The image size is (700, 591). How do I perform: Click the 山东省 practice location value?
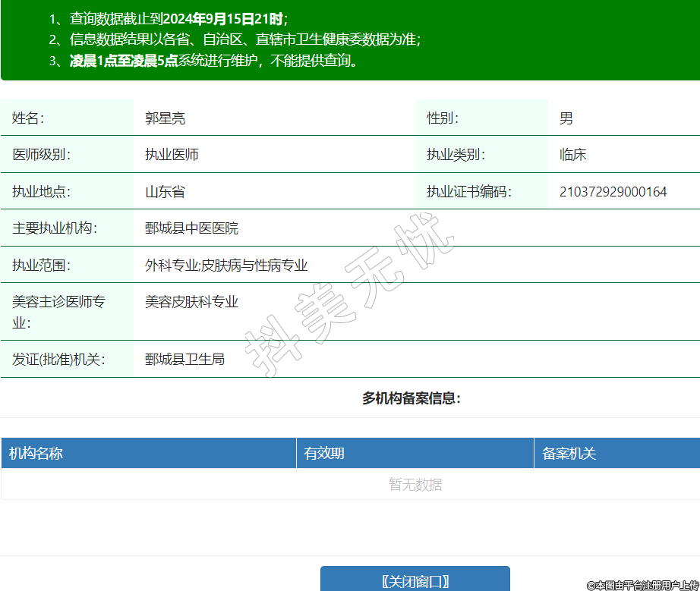click(x=166, y=192)
